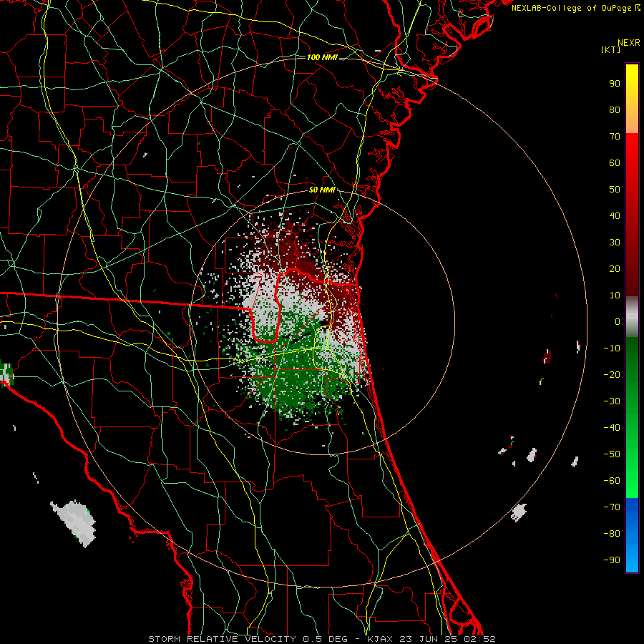Image resolution: width=644 pixels, height=644 pixels.
Task: Click the 90 value on color scale
Action: [615, 84]
